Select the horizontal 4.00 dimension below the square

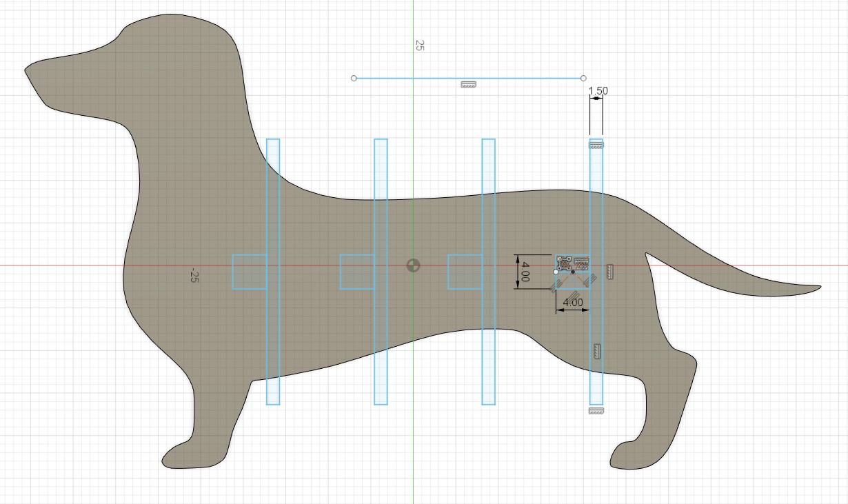[573, 302]
